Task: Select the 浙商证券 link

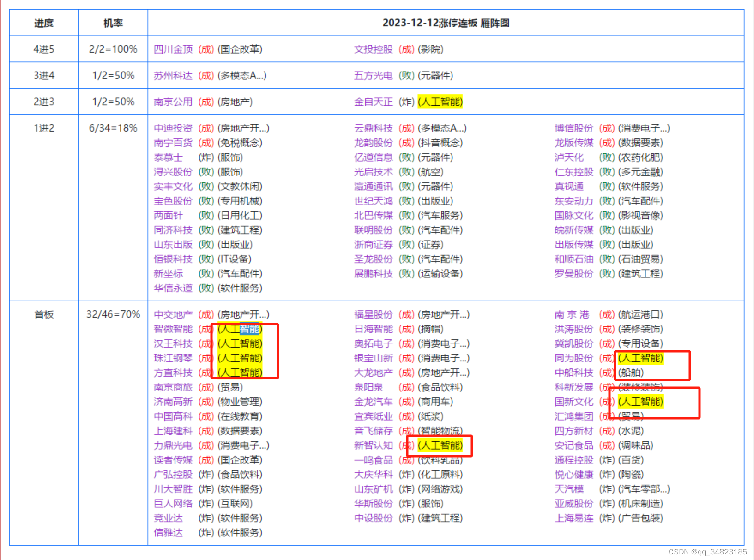Action: (x=374, y=245)
